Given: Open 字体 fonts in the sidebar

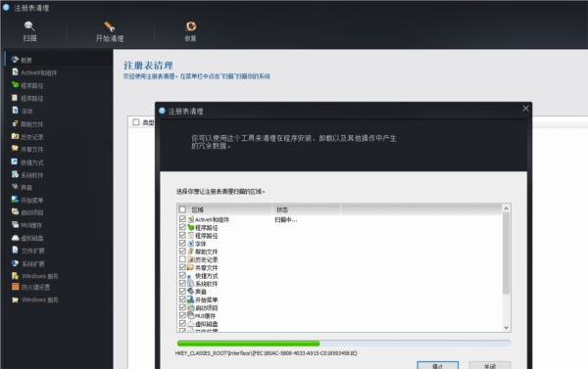Looking at the screenshot, I should (x=23, y=111).
